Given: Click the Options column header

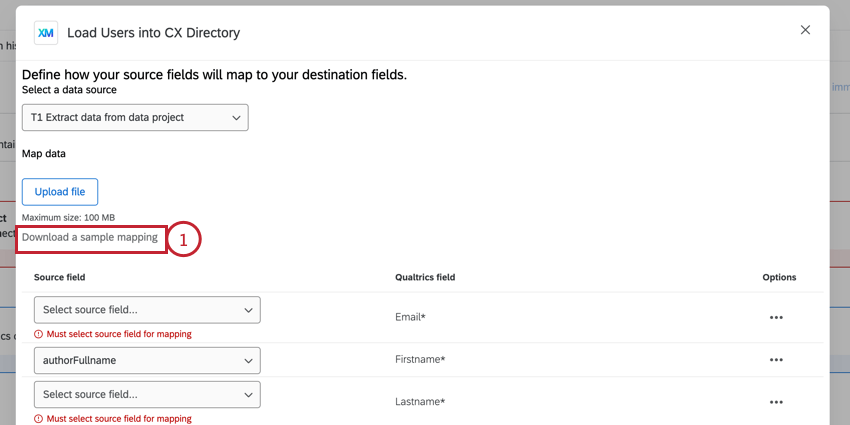Looking at the screenshot, I should (779, 277).
